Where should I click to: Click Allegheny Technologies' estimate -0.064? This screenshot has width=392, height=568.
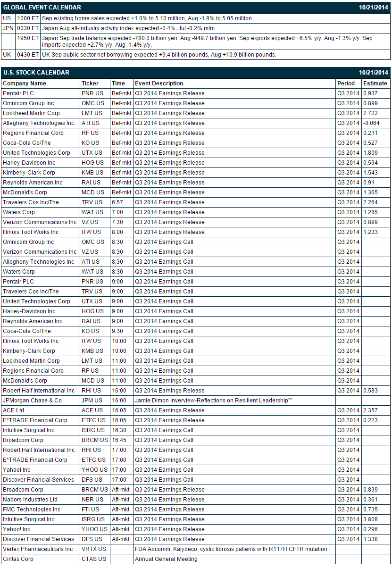(x=371, y=123)
